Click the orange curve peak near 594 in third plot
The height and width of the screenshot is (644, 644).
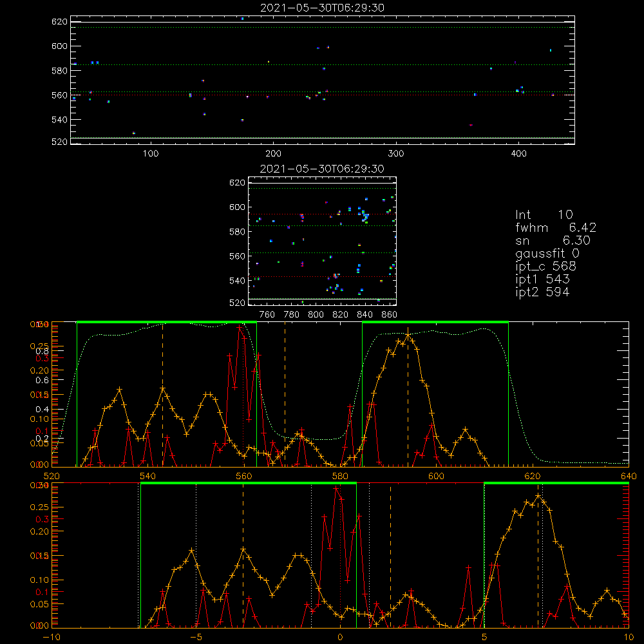408,335
